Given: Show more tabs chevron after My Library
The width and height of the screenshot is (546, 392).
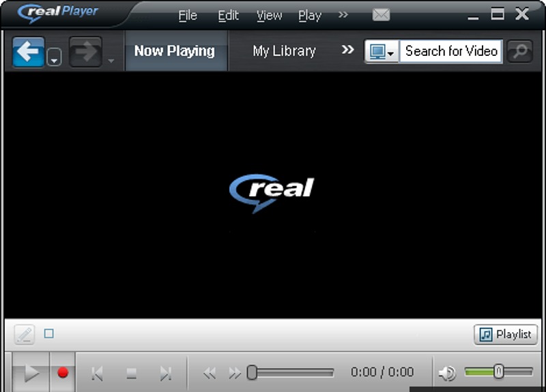Looking at the screenshot, I should click(x=347, y=50).
